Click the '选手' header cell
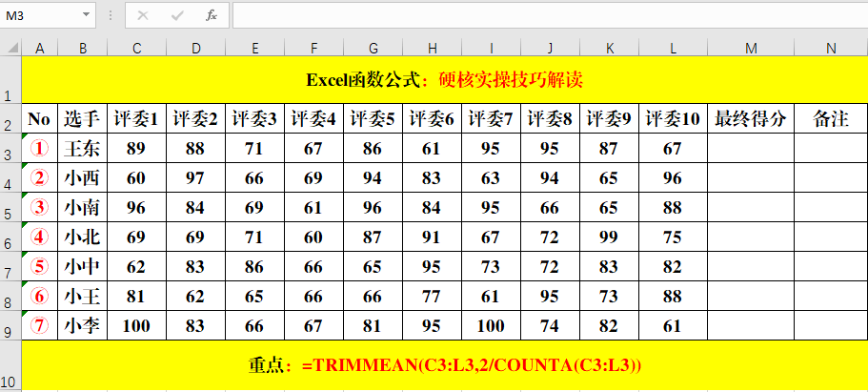The image size is (868, 392). point(83,118)
